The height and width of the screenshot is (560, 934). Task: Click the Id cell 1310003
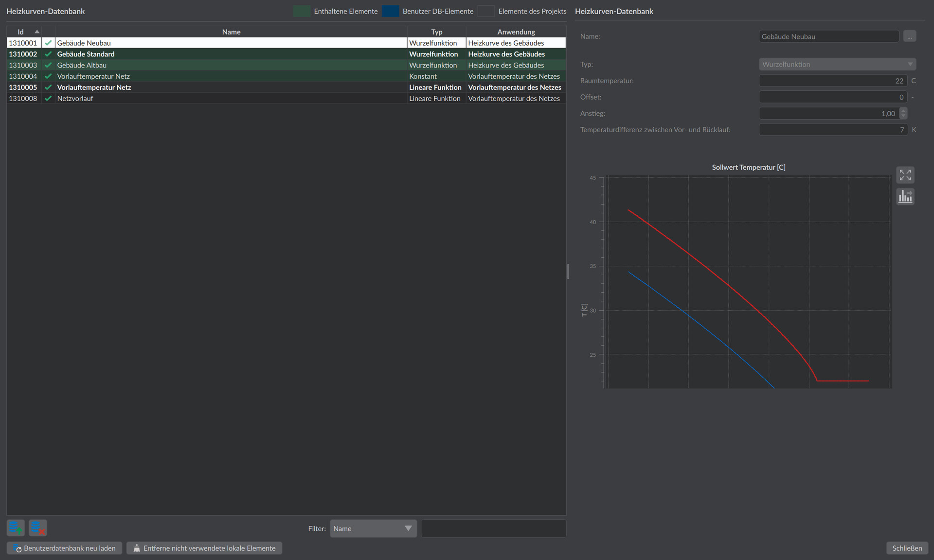pos(23,65)
